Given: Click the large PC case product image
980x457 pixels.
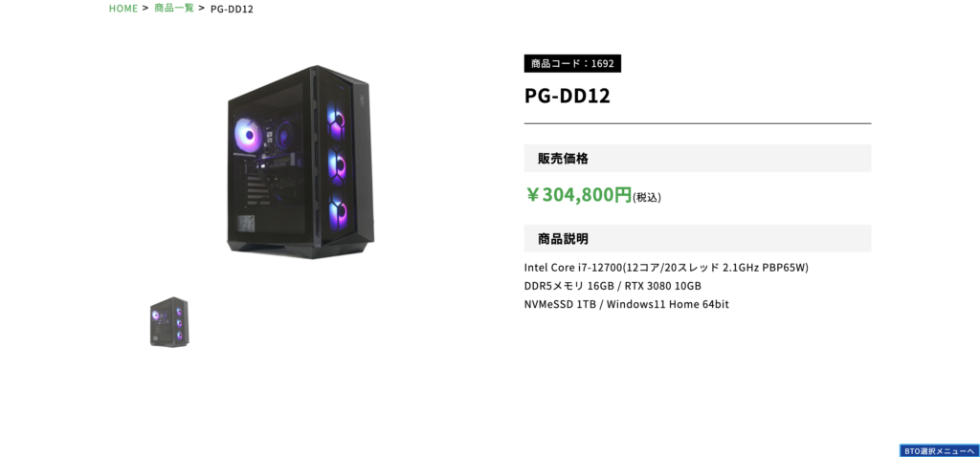Looking at the screenshot, I should [x=300, y=163].
